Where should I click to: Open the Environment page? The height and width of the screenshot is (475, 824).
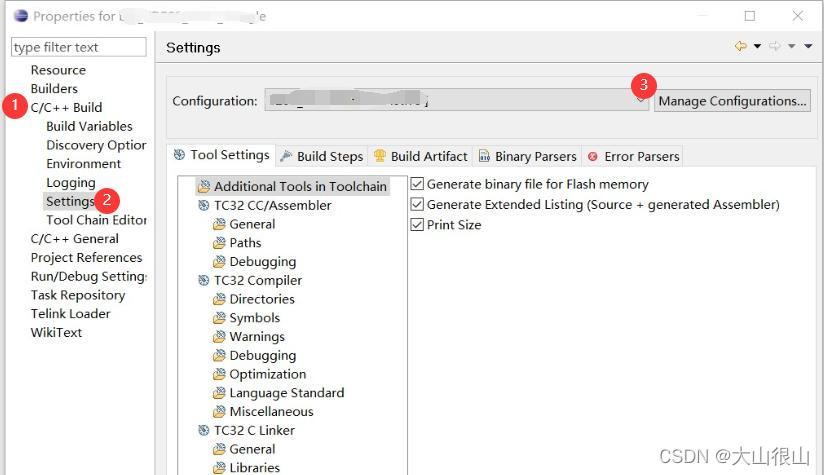pos(84,163)
